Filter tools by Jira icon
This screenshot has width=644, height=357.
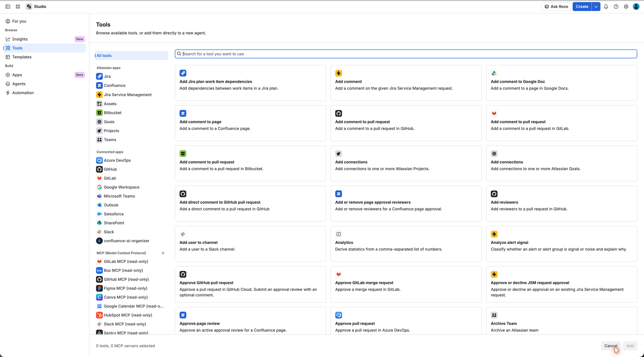click(99, 76)
